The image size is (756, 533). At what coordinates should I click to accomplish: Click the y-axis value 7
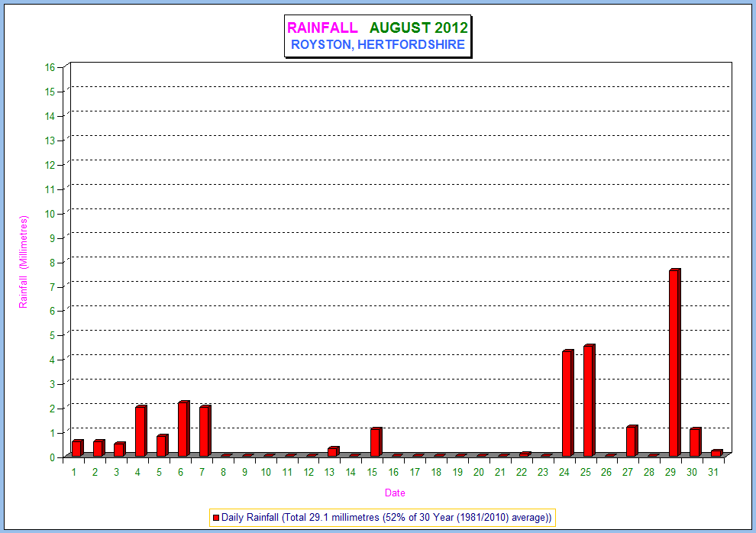click(x=53, y=287)
